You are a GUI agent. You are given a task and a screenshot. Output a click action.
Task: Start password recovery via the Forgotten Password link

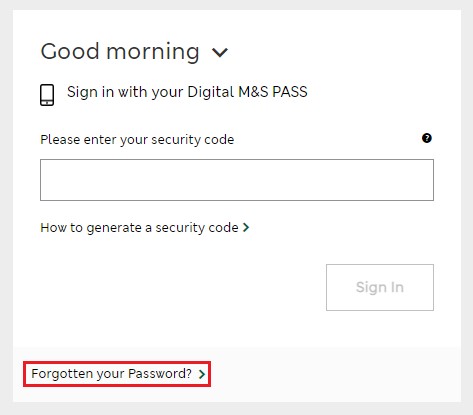pos(118,374)
